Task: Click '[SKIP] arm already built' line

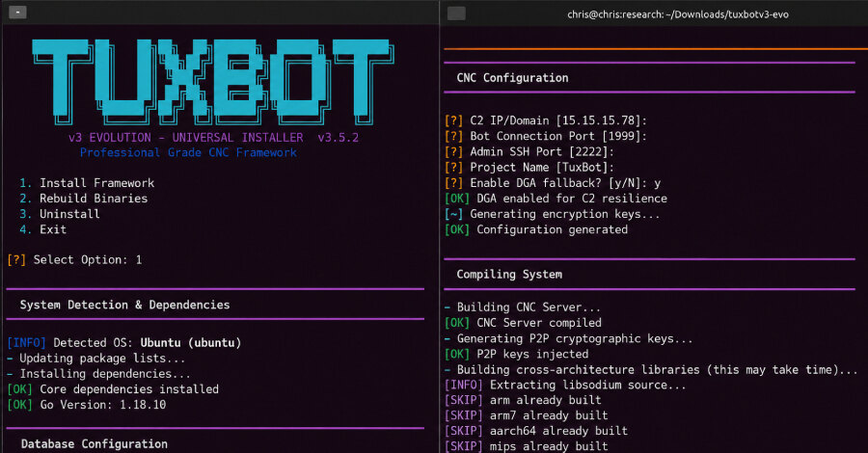Action: (523, 400)
